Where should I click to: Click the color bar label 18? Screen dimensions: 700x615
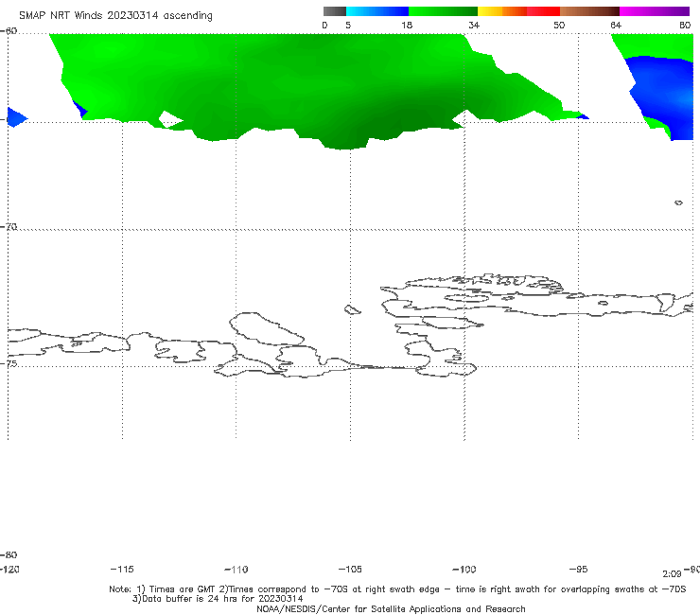coord(407,25)
